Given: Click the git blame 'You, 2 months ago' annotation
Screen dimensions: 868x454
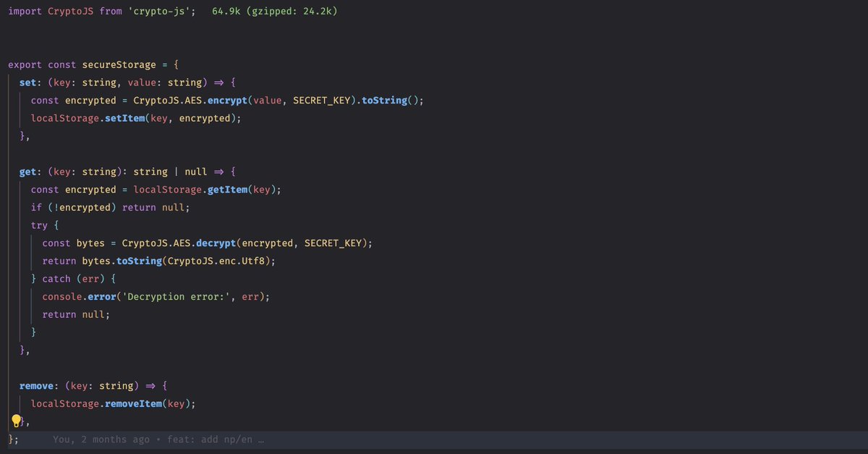Looking at the screenshot, I should point(101,440).
